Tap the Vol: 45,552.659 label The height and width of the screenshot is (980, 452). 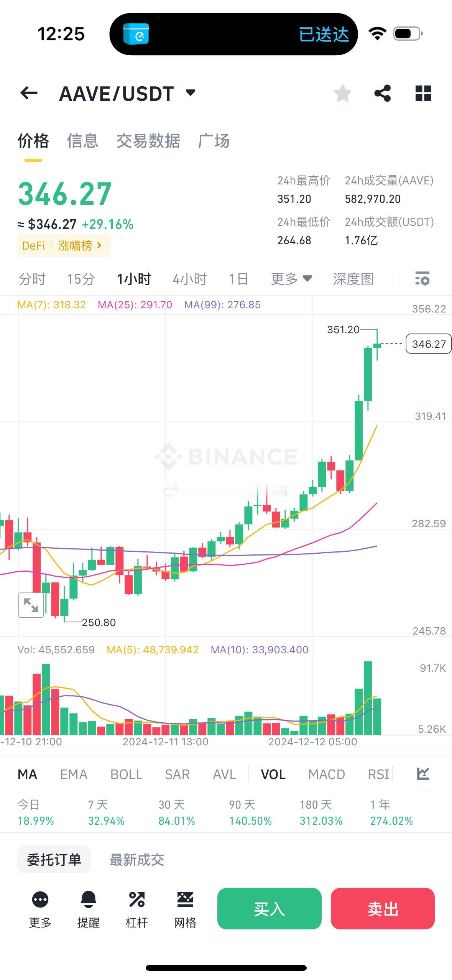click(56, 650)
